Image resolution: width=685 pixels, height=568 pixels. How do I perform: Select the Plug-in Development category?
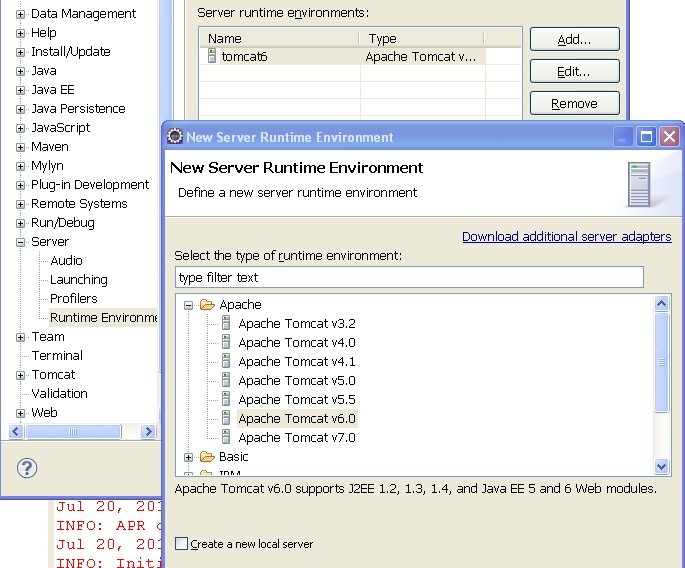90,184
